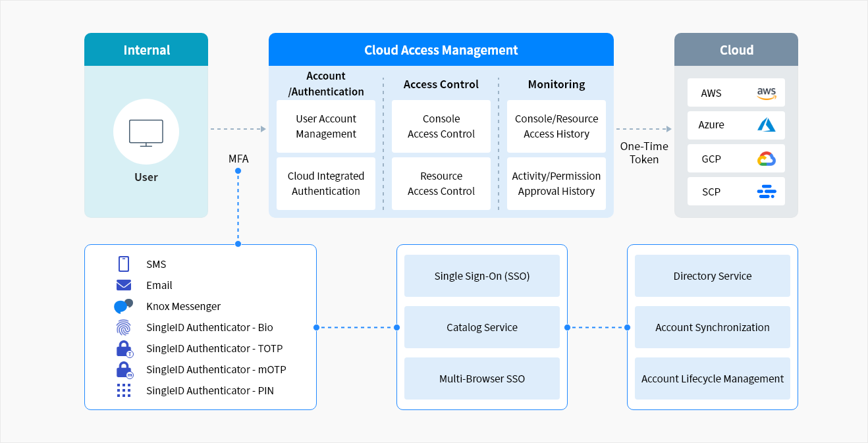Click Console Access Control box

[x=441, y=126]
